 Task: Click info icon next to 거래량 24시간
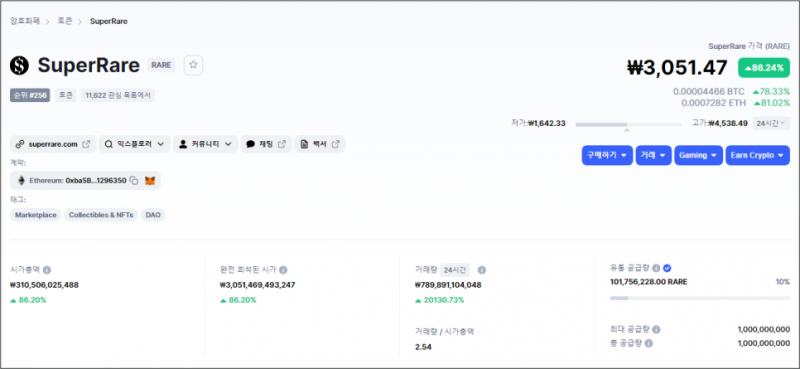point(482,269)
